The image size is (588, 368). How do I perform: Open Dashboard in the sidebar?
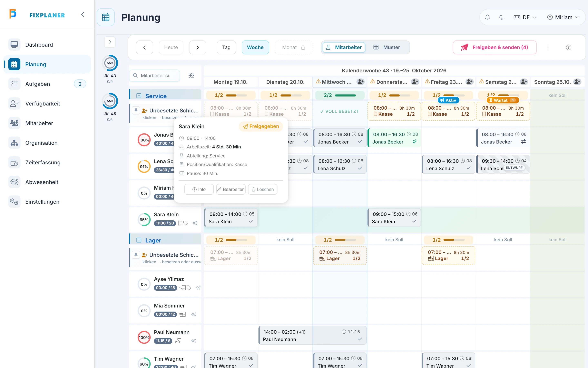pyautogui.click(x=47, y=45)
